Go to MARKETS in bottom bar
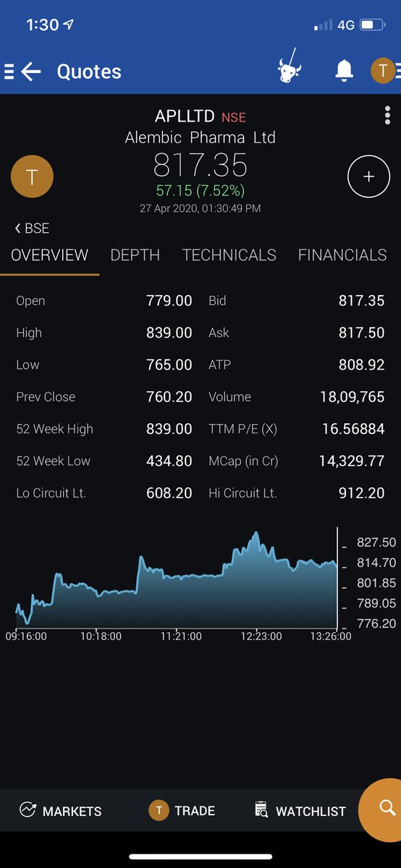 click(72, 811)
